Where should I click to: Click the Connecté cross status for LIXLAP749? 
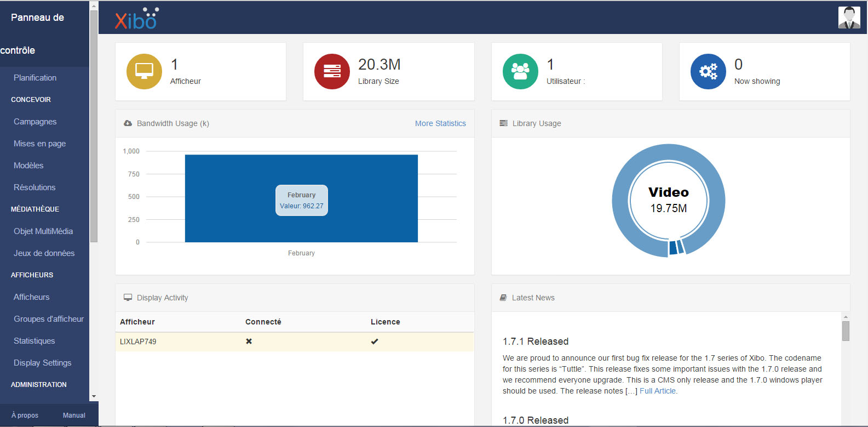coord(249,341)
